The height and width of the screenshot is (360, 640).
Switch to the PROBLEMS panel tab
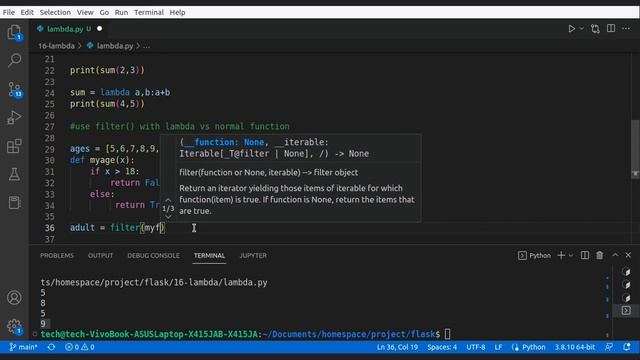click(x=57, y=256)
